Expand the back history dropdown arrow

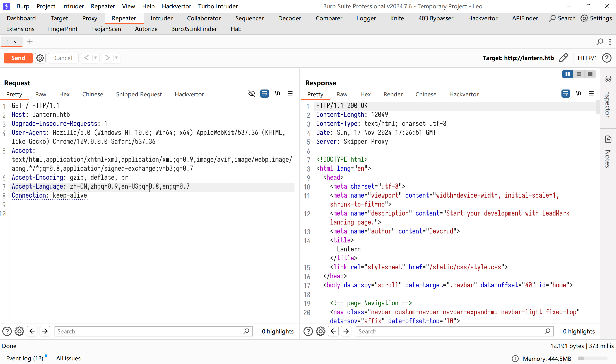tap(96, 58)
